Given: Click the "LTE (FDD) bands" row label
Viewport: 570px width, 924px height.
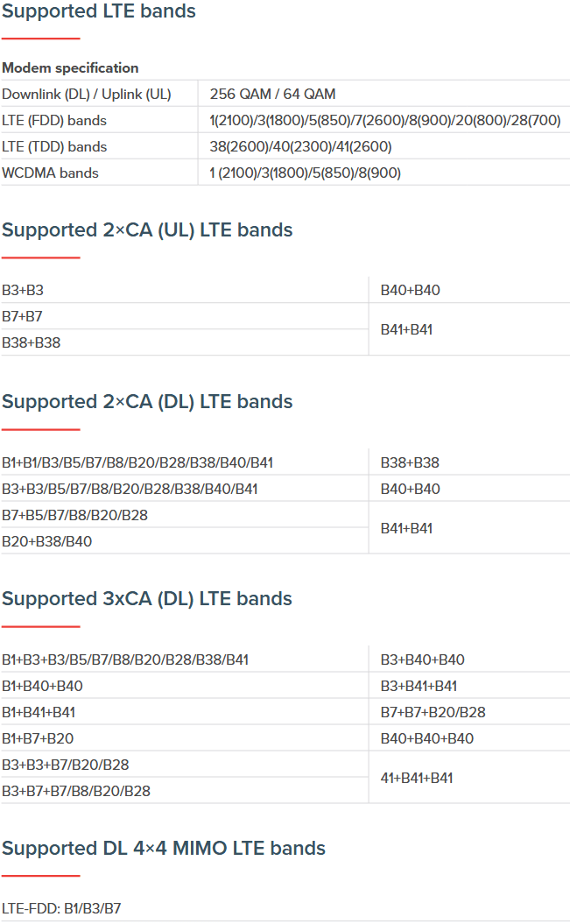Looking at the screenshot, I should (x=54, y=120).
